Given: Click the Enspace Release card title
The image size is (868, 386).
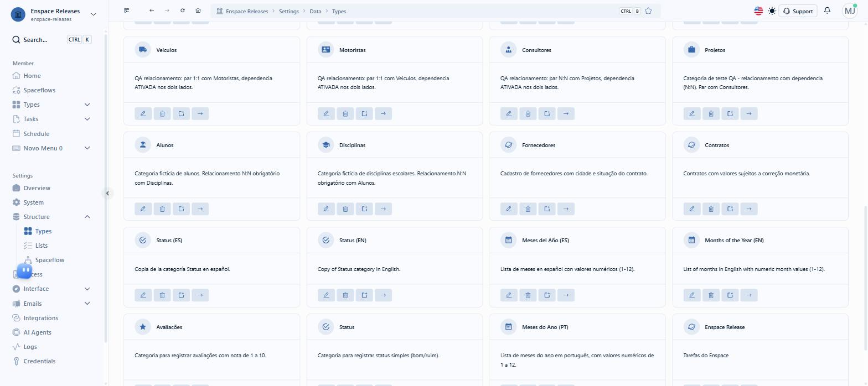Looking at the screenshot, I should 725,327.
